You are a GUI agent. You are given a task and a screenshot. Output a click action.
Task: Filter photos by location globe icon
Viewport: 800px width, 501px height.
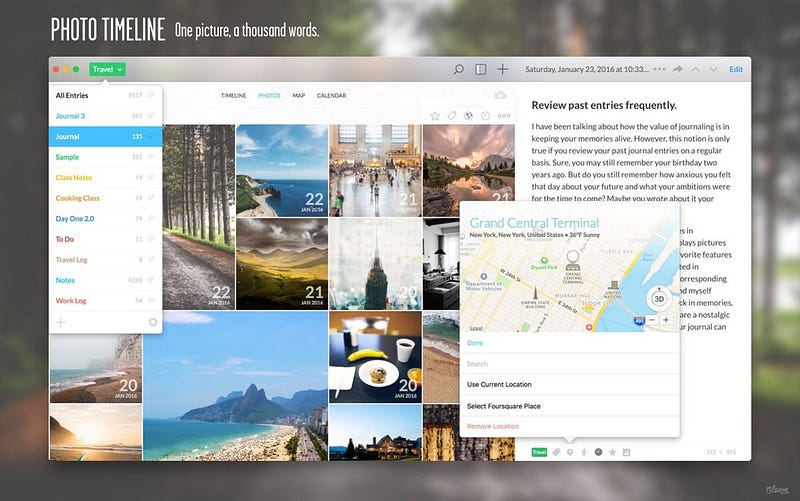click(468, 116)
